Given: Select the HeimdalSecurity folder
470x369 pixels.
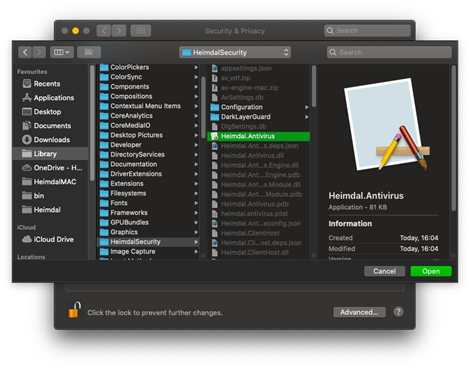Looking at the screenshot, I should (148, 242).
